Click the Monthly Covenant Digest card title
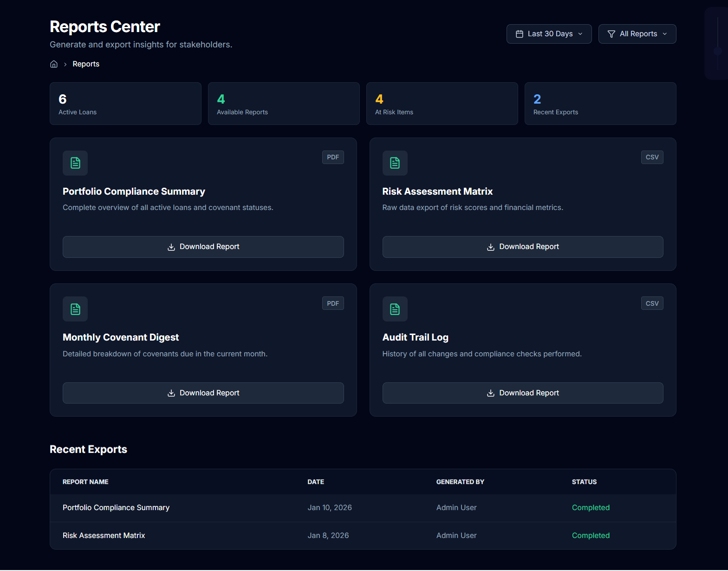 121,337
